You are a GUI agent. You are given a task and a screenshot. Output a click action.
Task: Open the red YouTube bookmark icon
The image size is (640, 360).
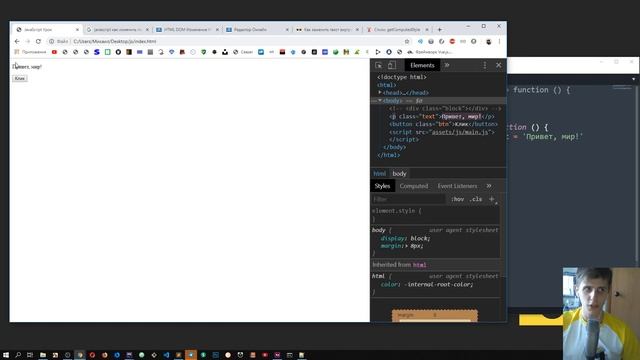[x=54, y=52]
